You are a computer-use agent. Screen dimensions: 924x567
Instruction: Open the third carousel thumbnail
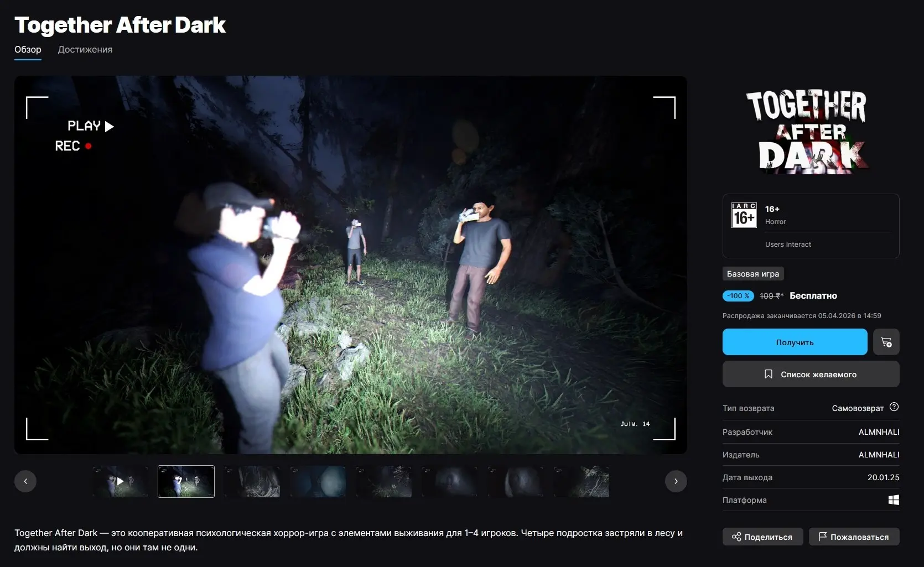click(252, 481)
